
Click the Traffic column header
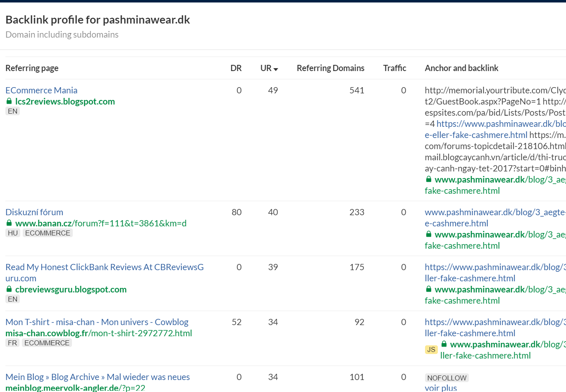point(394,68)
